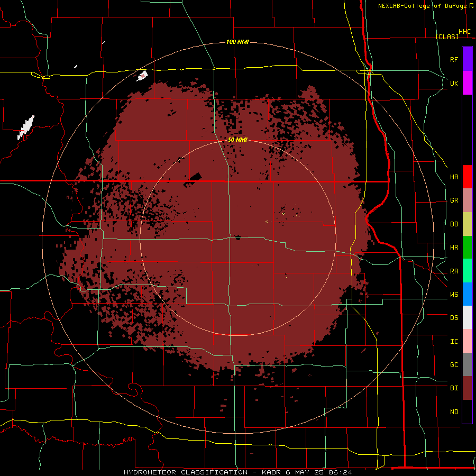Click the HR green legend swatch
Image resolution: width=476 pixels, height=476 pixels.
coord(467,247)
